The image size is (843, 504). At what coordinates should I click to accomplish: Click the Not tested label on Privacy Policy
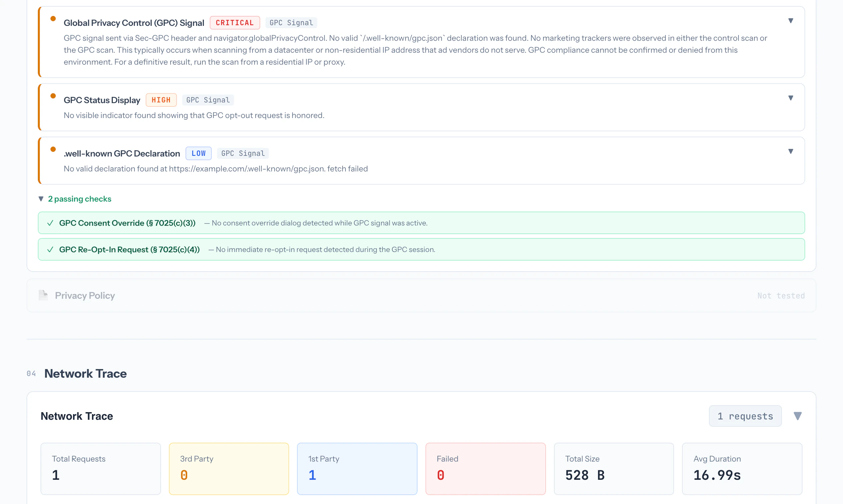click(781, 295)
